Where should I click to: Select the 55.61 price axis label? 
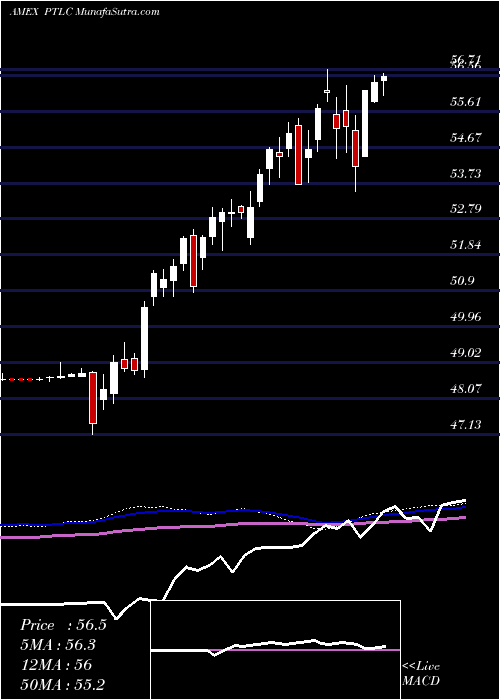(x=466, y=101)
